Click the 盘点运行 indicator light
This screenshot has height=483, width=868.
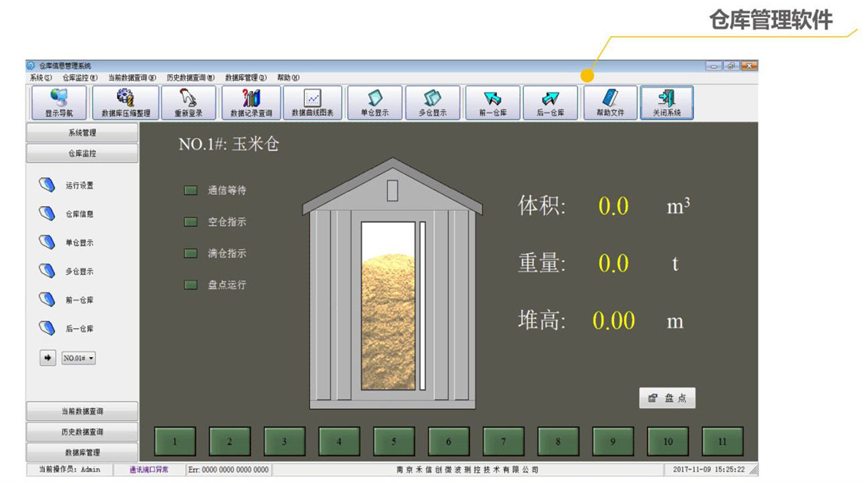click(x=191, y=285)
